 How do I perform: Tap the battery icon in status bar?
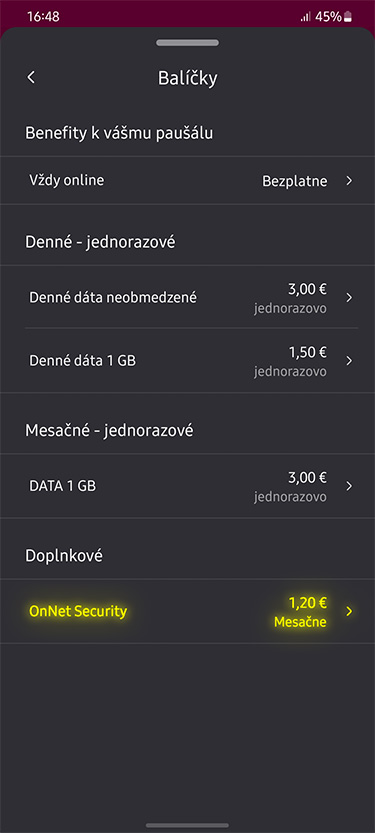coord(348,17)
